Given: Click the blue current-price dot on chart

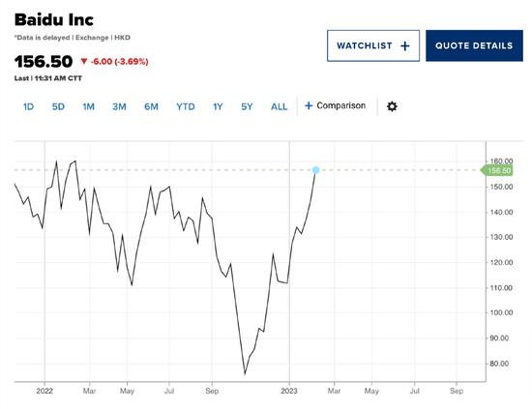Looking at the screenshot, I should (x=316, y=170).
